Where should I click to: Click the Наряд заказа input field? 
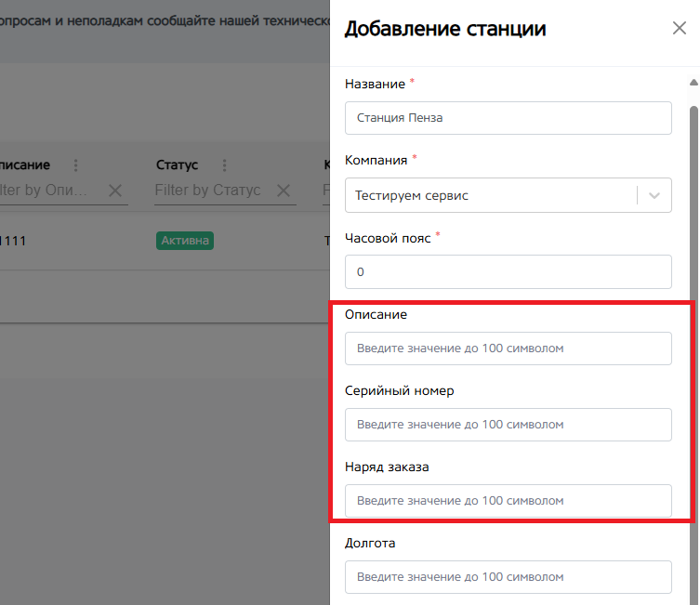[x=508, y=501]
